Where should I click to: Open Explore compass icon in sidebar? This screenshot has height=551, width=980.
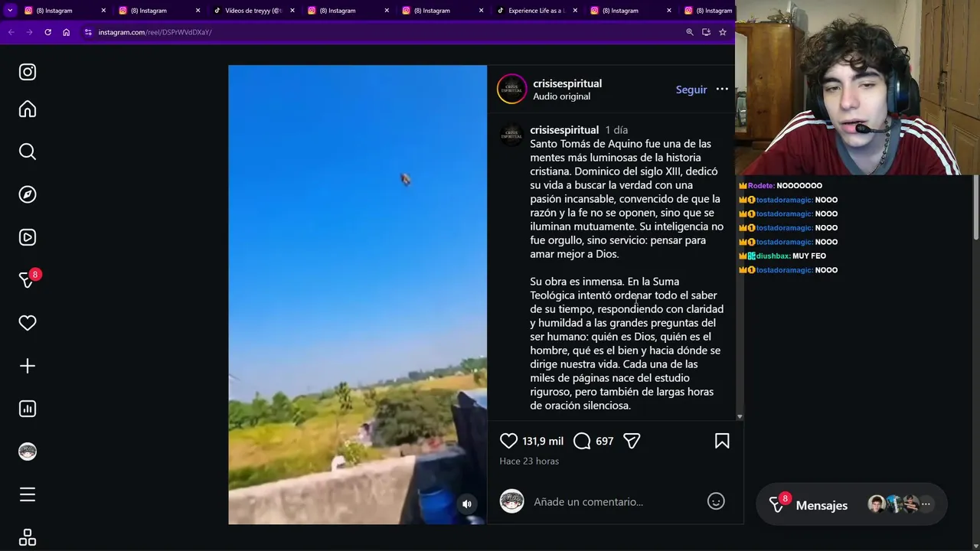[28, 194]
